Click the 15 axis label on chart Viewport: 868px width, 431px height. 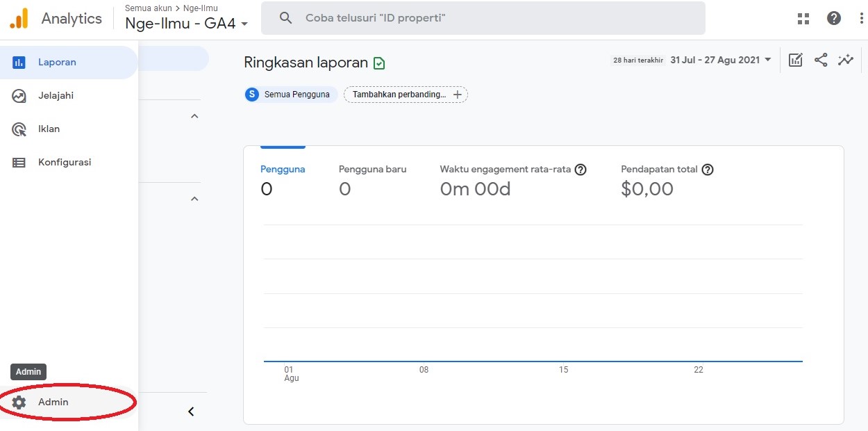(564, 370)
